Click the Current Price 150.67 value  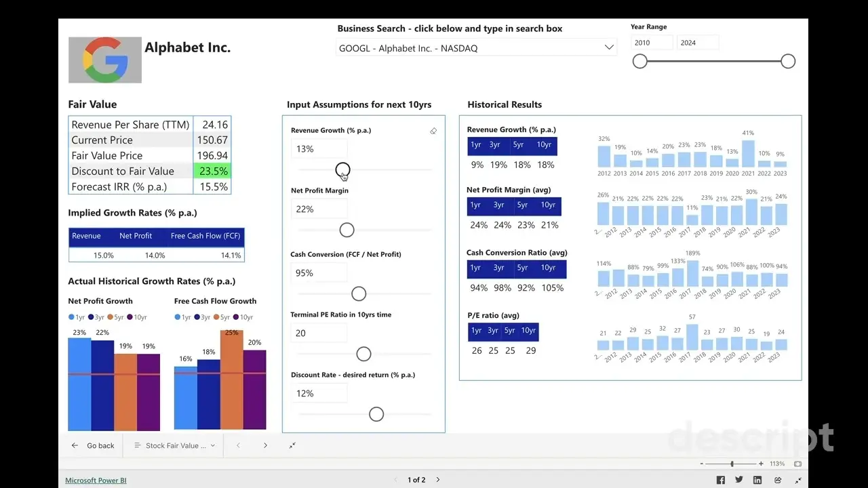click(x=212, y=140)
